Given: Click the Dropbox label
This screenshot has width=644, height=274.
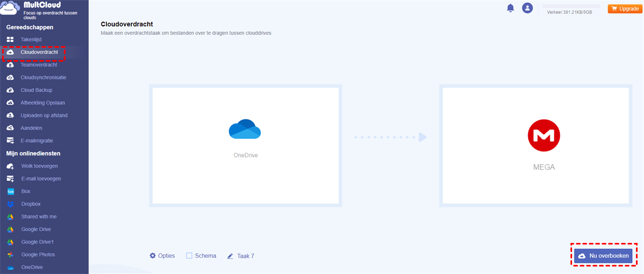Looking at the screenshot, I should (x=31, y=204).
